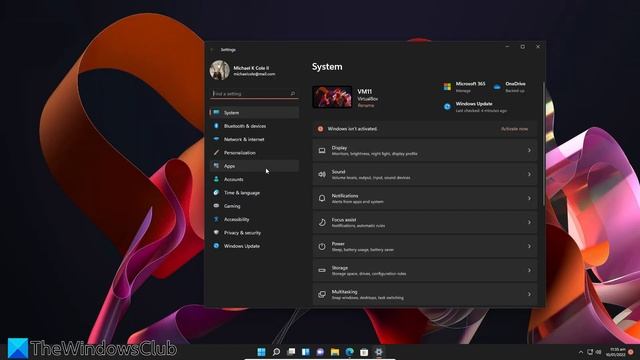Open the taskbar clock and date
The width and height of the screenshot is (640, 360).
[x=616, y=352]
